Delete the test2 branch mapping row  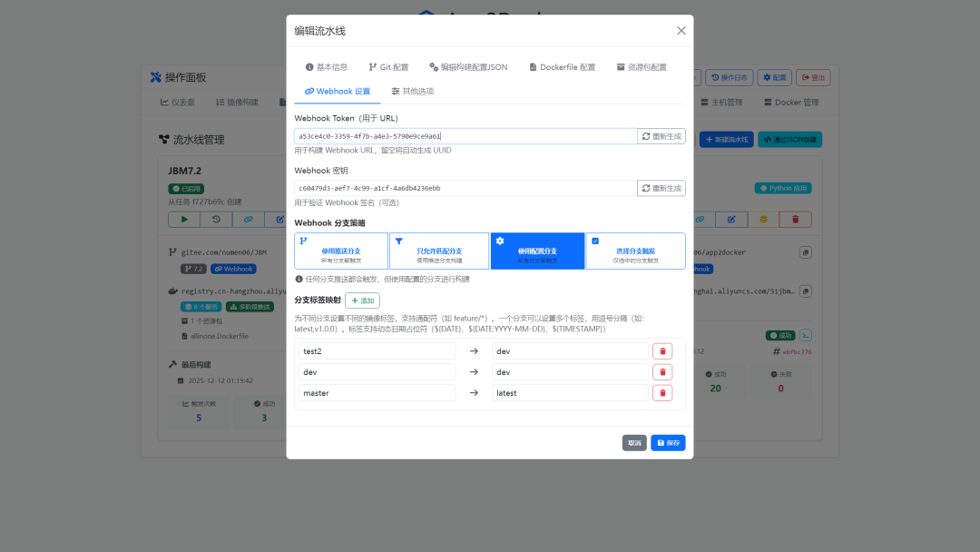(662, 350)
